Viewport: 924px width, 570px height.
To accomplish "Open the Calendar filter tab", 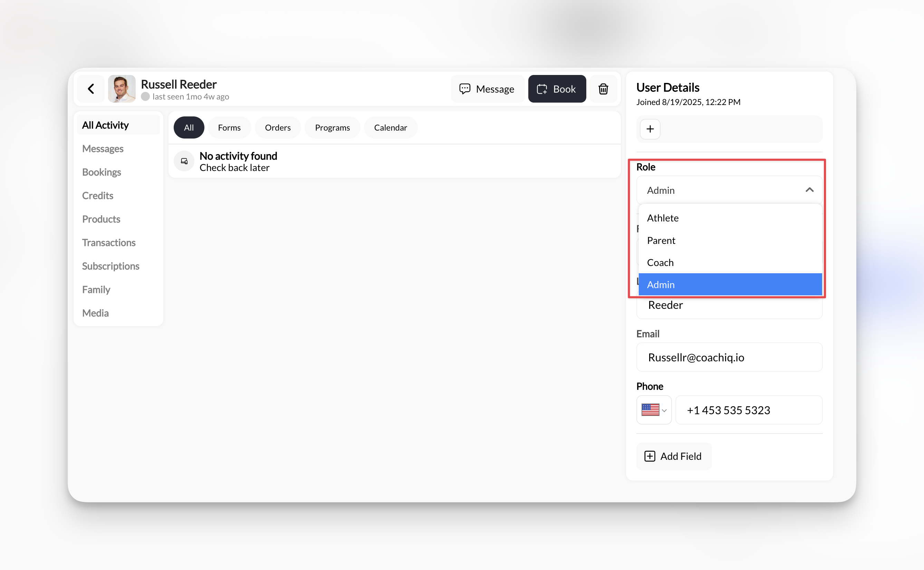I will (390, 128).
